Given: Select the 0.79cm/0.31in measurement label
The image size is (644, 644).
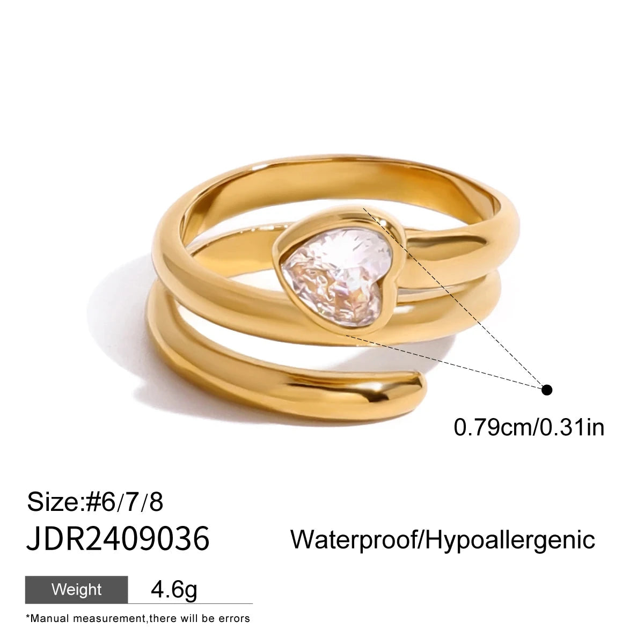Looking at the screenshot, I should (529, 427).
